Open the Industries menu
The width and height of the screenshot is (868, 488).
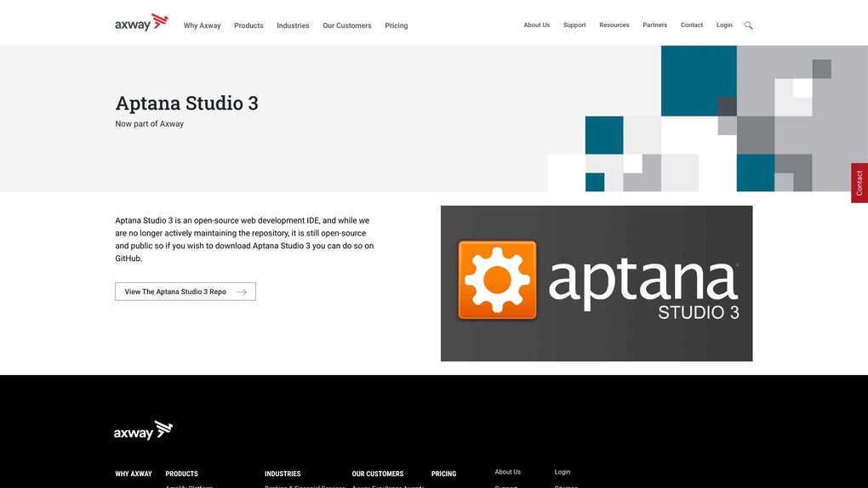coord(293,26)
